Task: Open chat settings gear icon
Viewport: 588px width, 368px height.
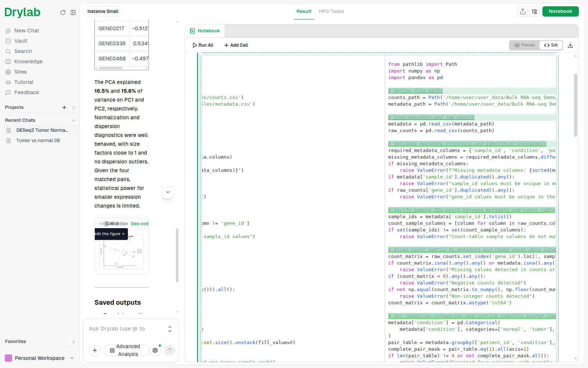Action: coord(155,350)
